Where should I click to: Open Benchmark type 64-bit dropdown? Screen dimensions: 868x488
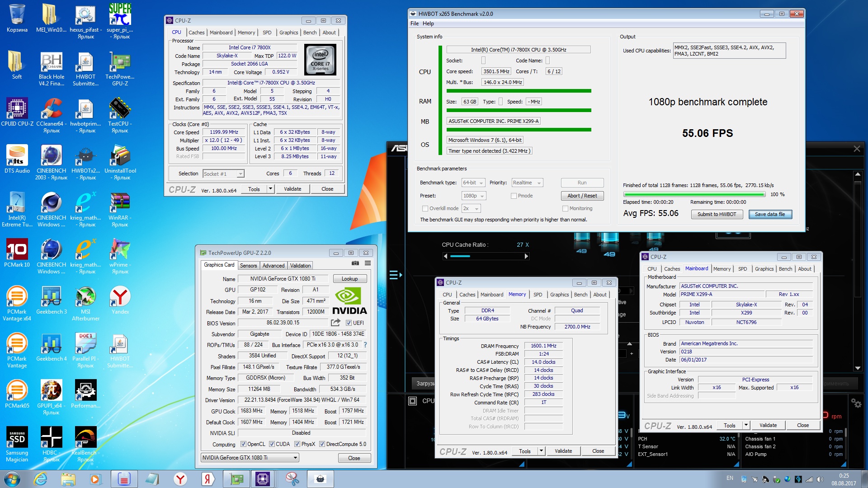pos(473,183)
